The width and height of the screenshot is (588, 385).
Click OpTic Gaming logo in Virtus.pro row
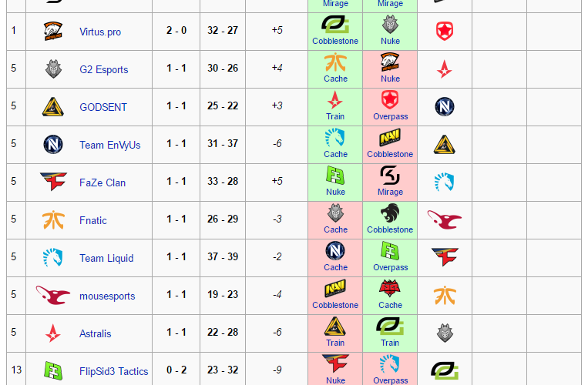[x=335, y=23]
